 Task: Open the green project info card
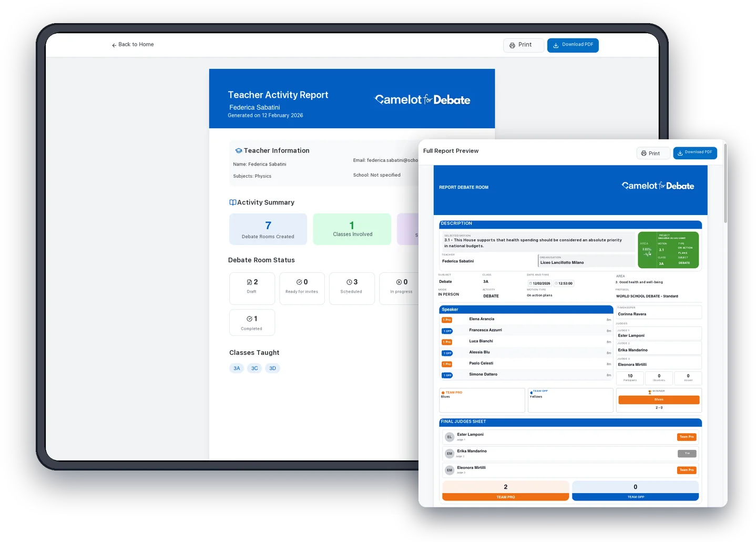668,250
